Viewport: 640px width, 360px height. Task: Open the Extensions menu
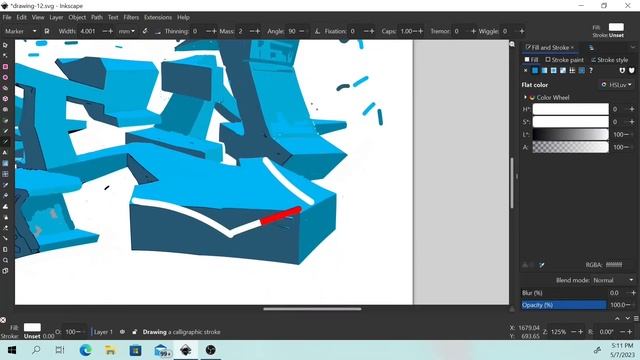point(158,17)
